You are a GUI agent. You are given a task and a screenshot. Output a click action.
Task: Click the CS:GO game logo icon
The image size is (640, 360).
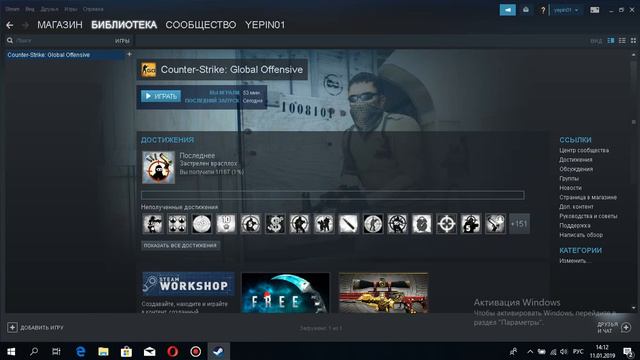149,70
